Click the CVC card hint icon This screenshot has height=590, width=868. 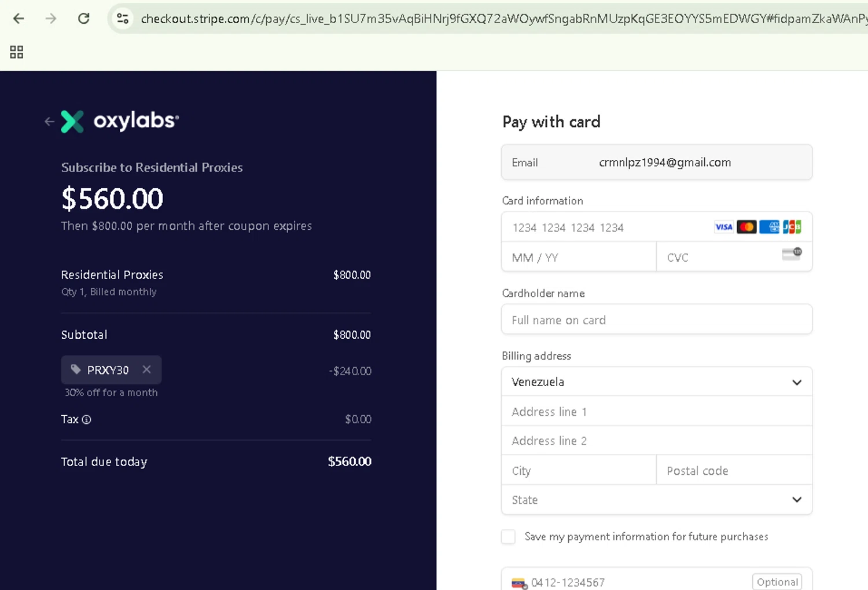(792, 254)
